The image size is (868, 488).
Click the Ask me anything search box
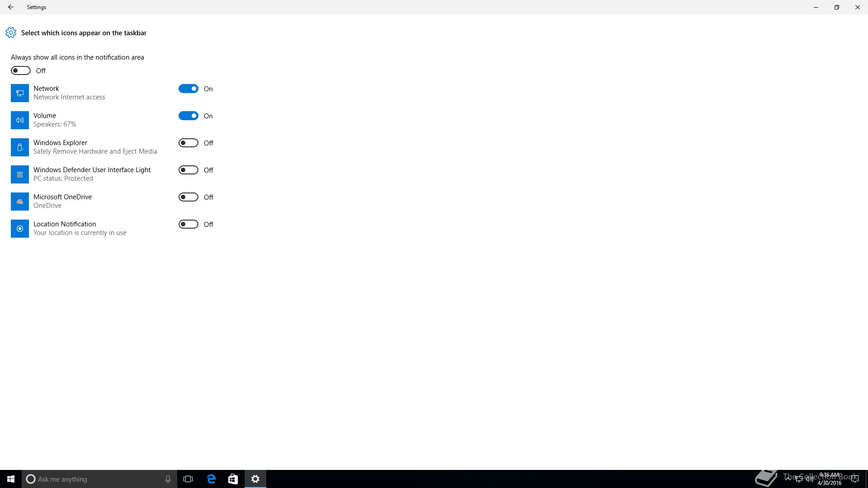pyautogui.click(x=99, y=479)
